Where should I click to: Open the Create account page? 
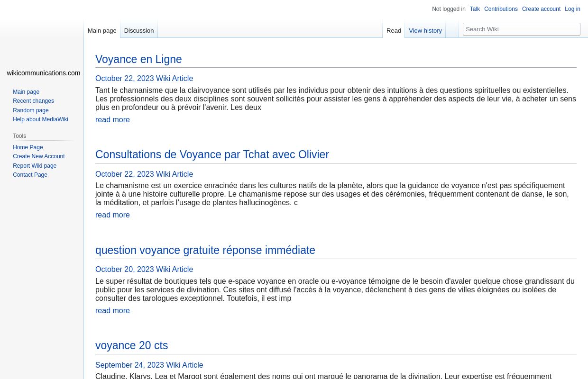pyautogui.click(x=541, y=9)
